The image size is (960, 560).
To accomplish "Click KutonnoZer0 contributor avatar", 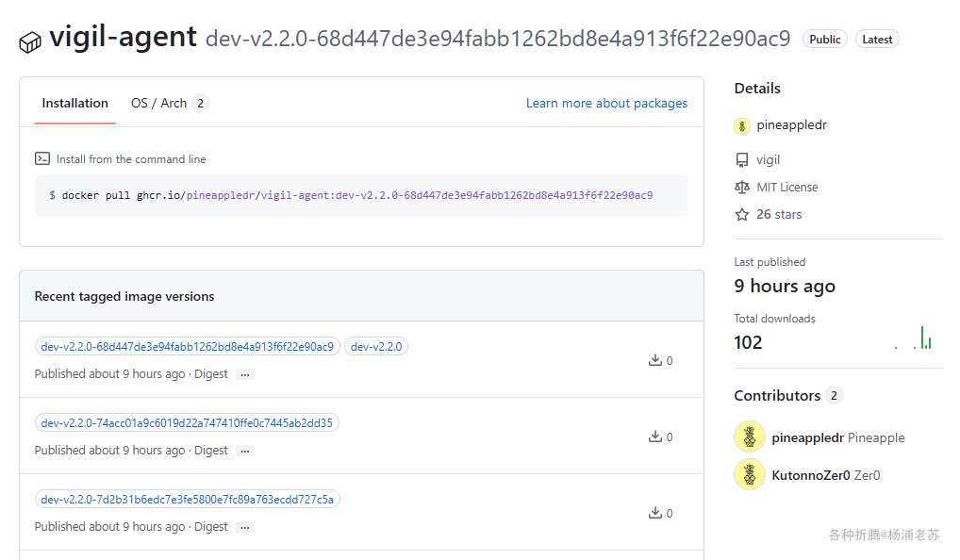I will [750, 474].
